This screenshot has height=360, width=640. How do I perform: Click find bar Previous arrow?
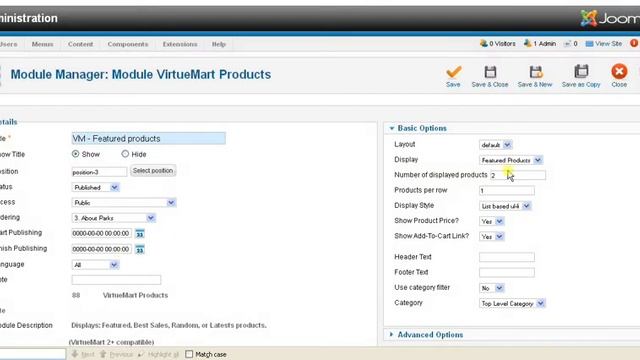(116, 354)
